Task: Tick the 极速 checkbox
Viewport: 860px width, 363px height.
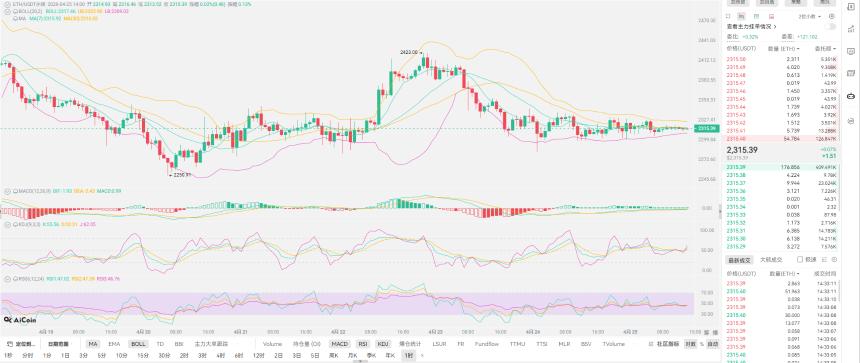Action: point(800,259)
